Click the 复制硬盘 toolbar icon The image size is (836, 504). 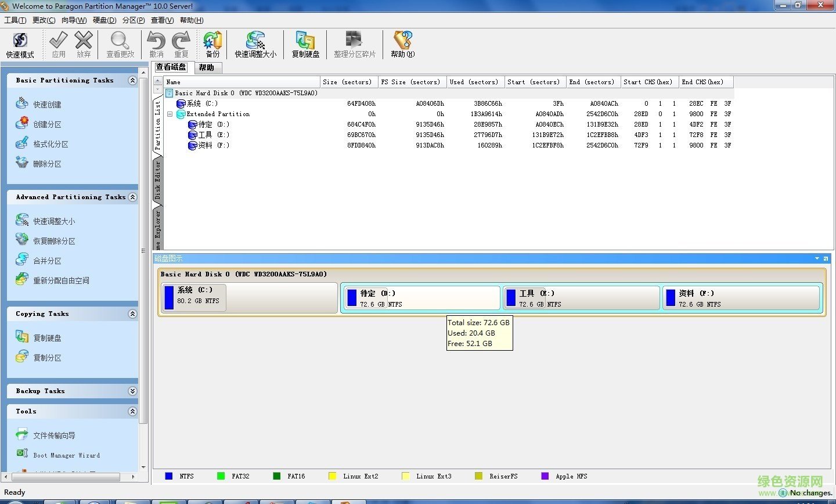pos(305,45)
